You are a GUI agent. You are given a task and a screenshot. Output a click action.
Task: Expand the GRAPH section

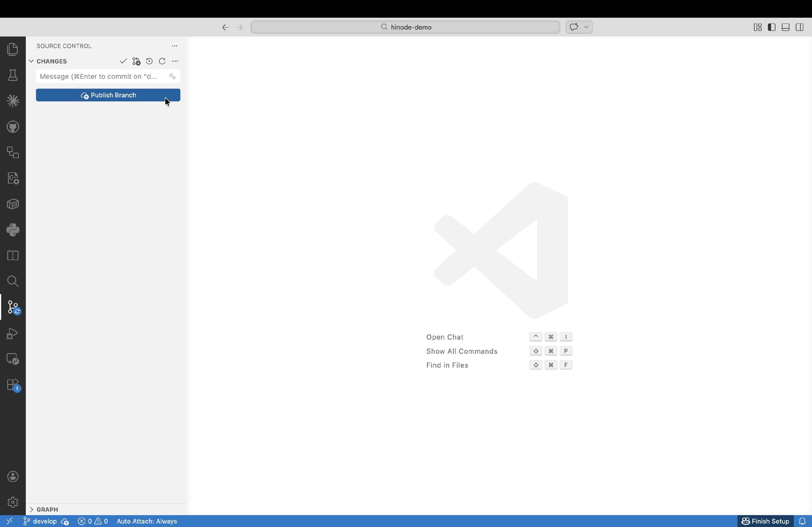pos(31,509)
